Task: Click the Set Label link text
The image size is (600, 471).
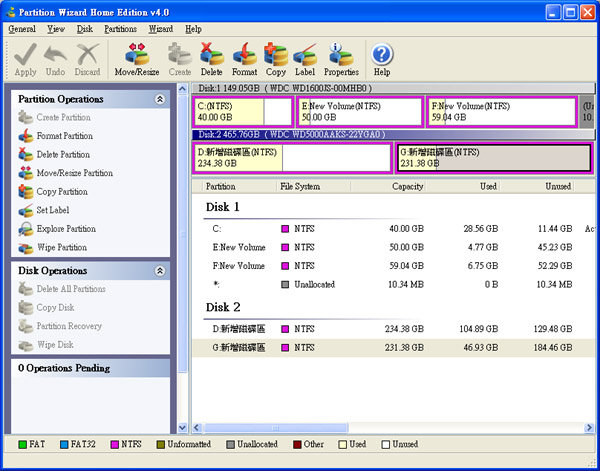Action: (53, 210)
